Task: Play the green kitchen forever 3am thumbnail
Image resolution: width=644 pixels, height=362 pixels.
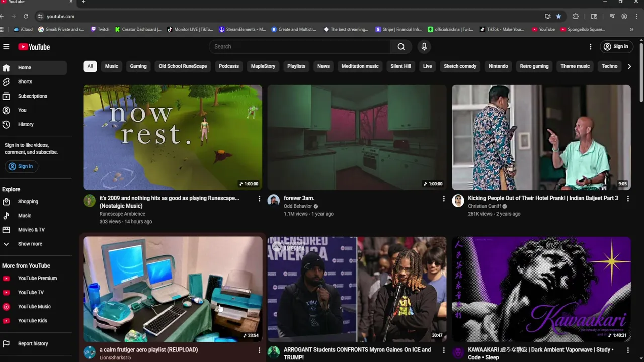Action: click(x=357, y=137)
